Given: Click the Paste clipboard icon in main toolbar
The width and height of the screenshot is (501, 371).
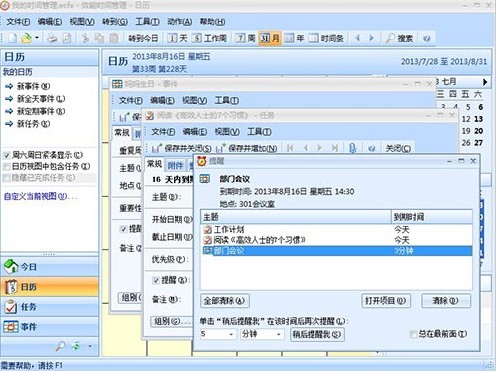Looking at the screenshot, I should 114,38.
